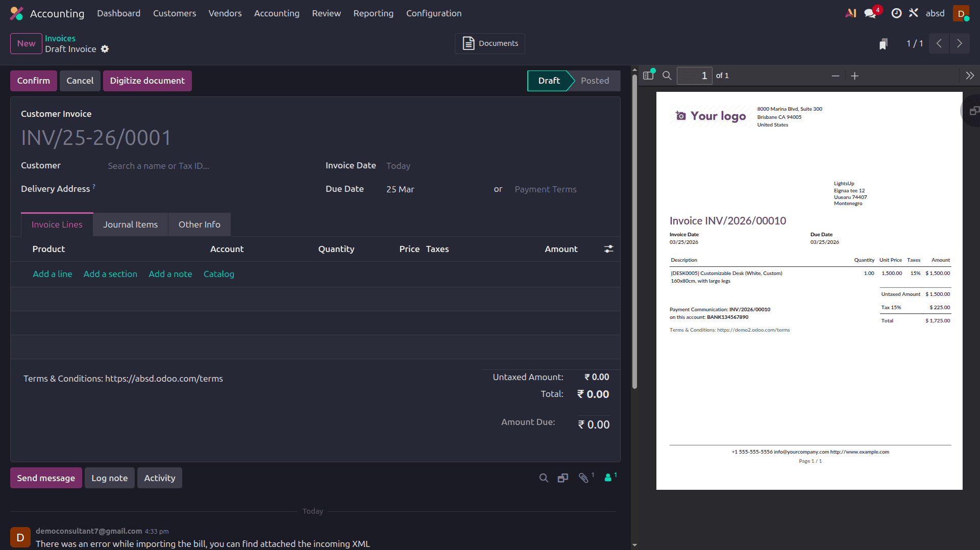The image size is (980, 550).
Task: Zoom out the PDF with the minus control
Action: tap(835, 76)
